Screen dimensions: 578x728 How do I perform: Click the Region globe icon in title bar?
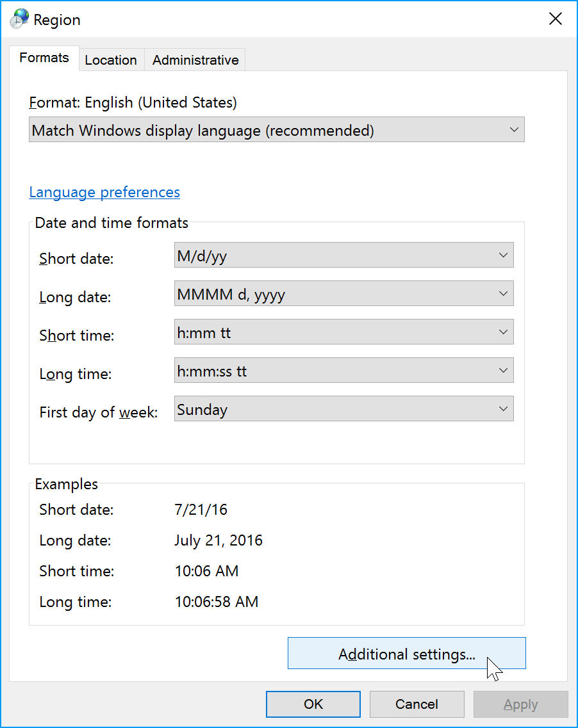coord(19,19)
